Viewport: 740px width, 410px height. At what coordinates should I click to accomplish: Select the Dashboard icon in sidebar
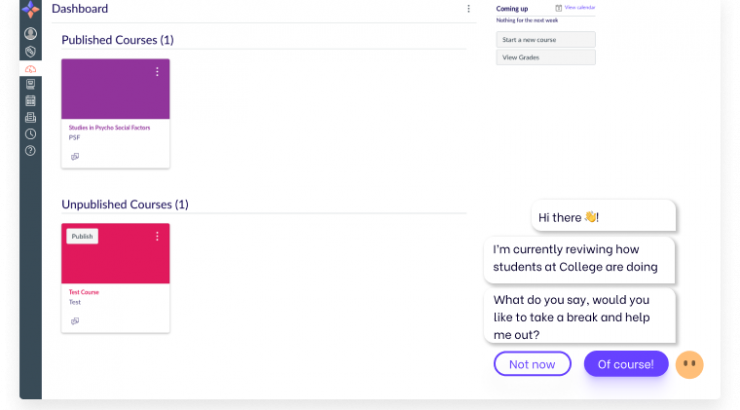click(x=30, y=68)
